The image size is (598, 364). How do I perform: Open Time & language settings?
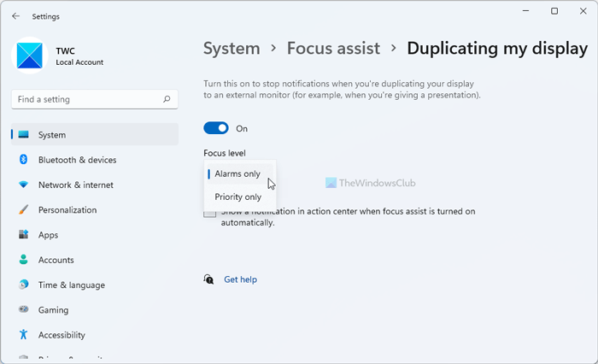click(x=71, y=285)
